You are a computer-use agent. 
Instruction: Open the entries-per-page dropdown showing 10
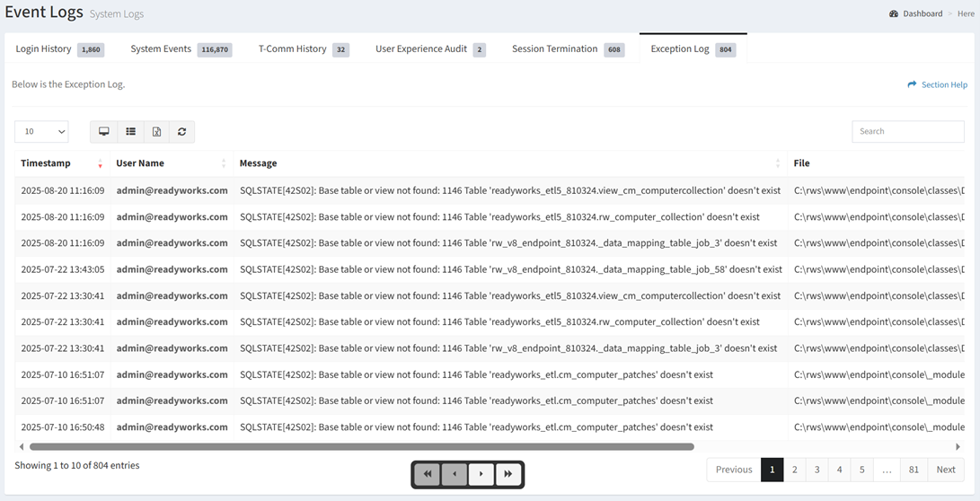tap(42, 132)
